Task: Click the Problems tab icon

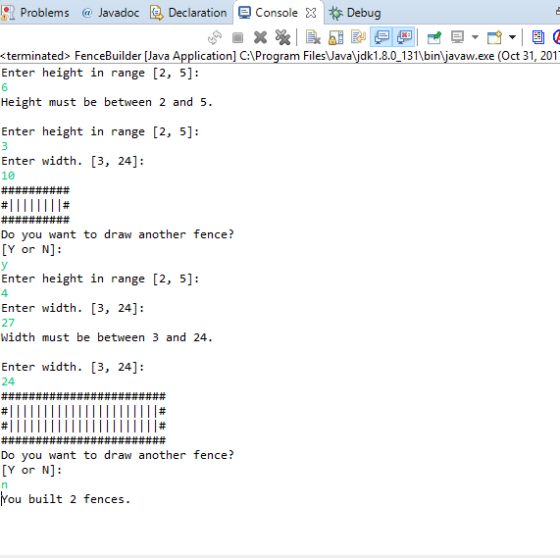Action: point(8,13)
